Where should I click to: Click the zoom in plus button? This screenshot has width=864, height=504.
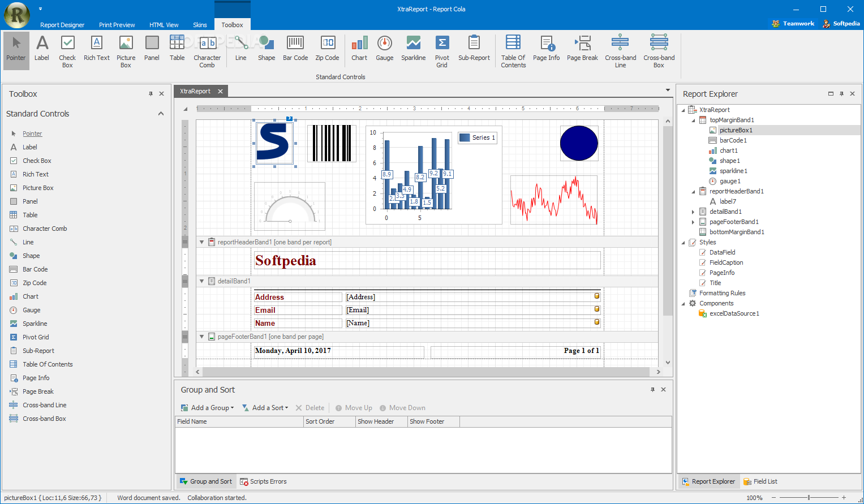tap(844, 498)
